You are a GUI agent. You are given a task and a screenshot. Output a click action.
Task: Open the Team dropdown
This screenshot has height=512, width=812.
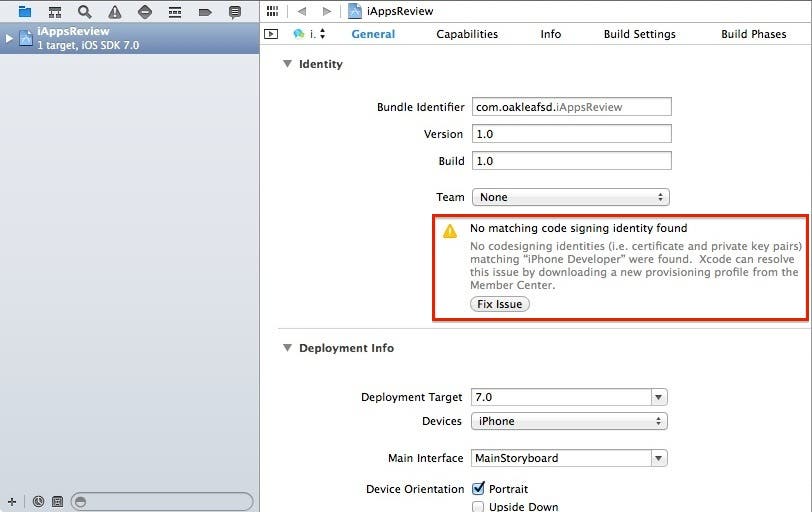571,197
